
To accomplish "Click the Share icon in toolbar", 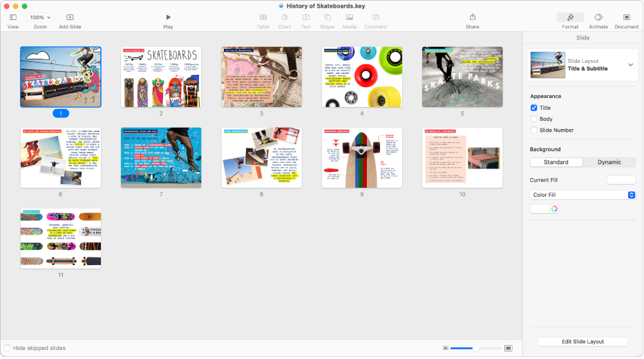I will point(472,17).
